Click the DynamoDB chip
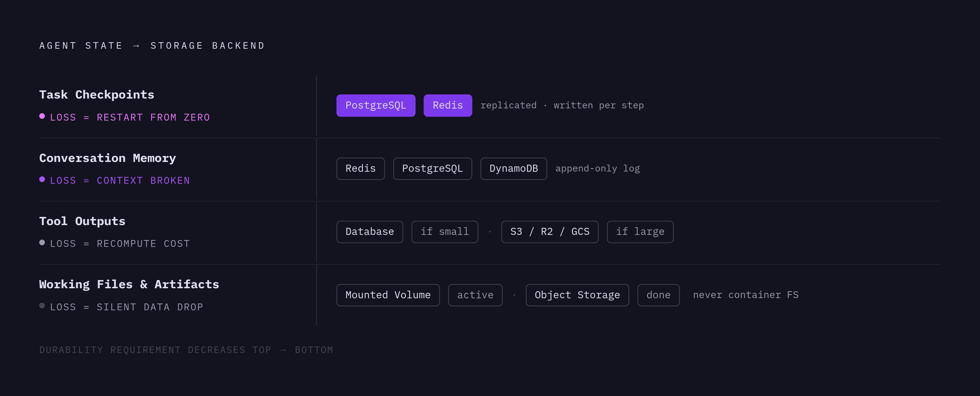The height and width of the screenshot is (396, 980). pos(513,168)
